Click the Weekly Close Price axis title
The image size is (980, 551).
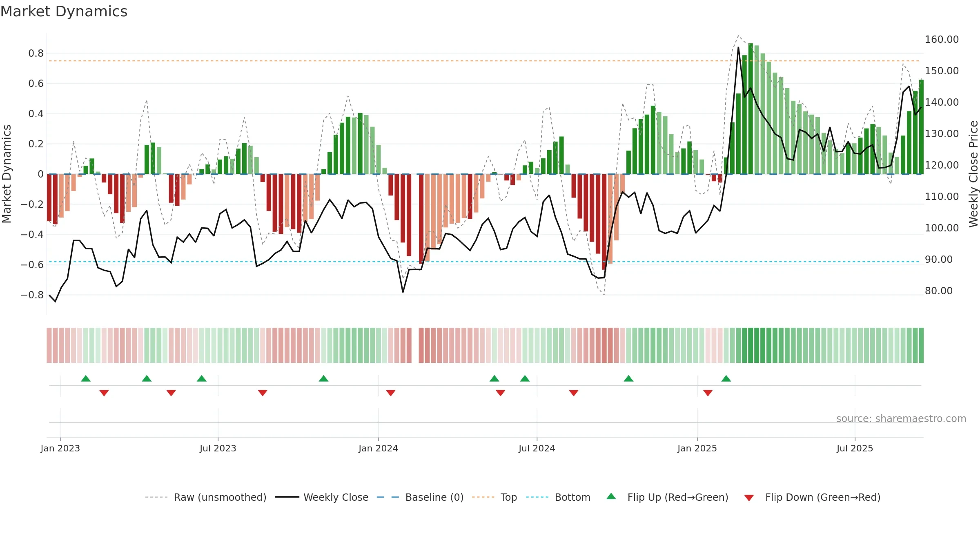pyautogui.click(x=973, y=174)
